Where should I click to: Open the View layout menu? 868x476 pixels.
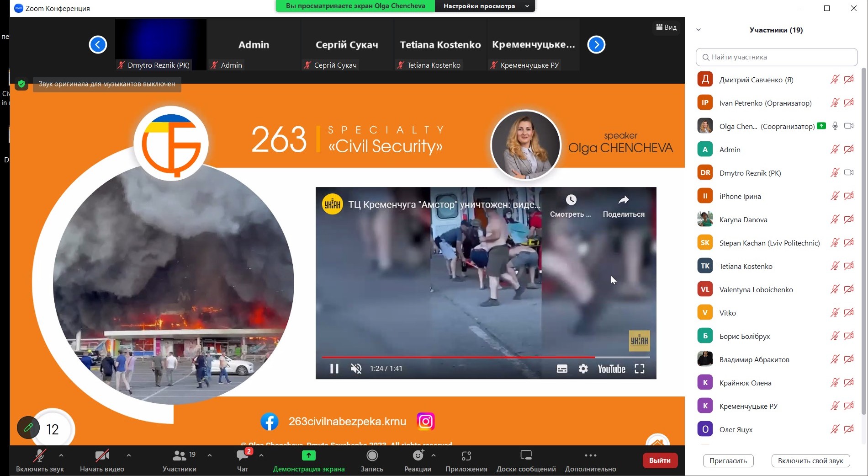click(x=667, y=27)
